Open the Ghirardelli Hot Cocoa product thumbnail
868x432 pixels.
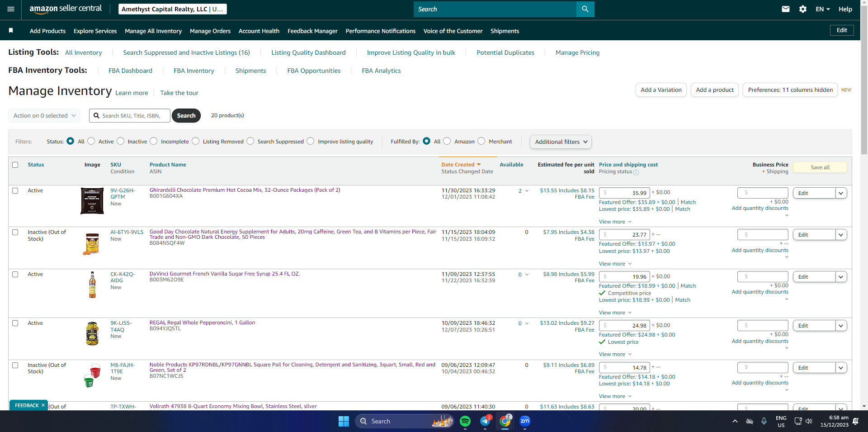(x=92, y=201)
